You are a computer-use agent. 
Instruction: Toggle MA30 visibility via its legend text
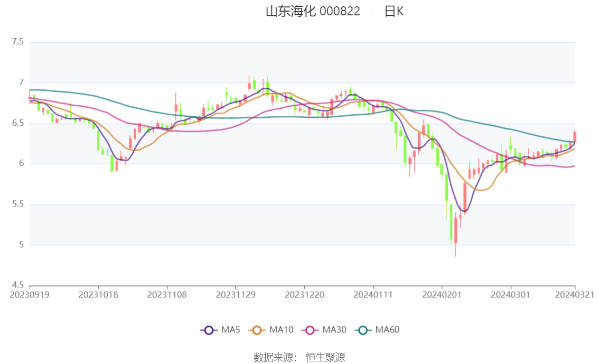[334, 330]
